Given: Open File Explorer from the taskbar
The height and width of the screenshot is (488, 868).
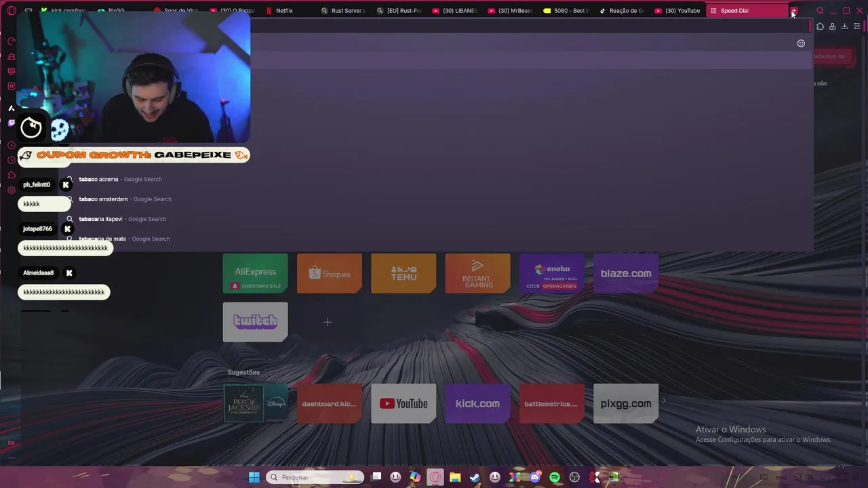Looking at the screenshot, I should pyautogui.click(x=455, y=477).
